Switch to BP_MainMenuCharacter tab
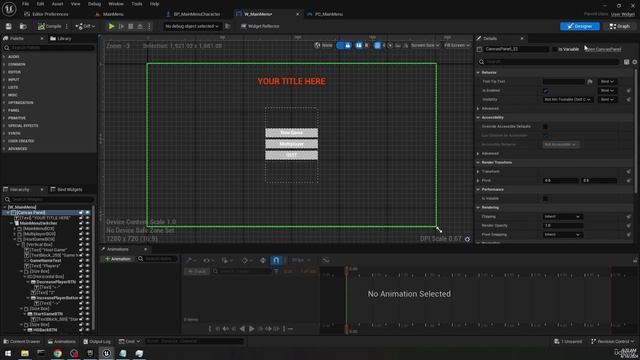The width and height of the screenshot is (640, 360). (x=193, y=14)
